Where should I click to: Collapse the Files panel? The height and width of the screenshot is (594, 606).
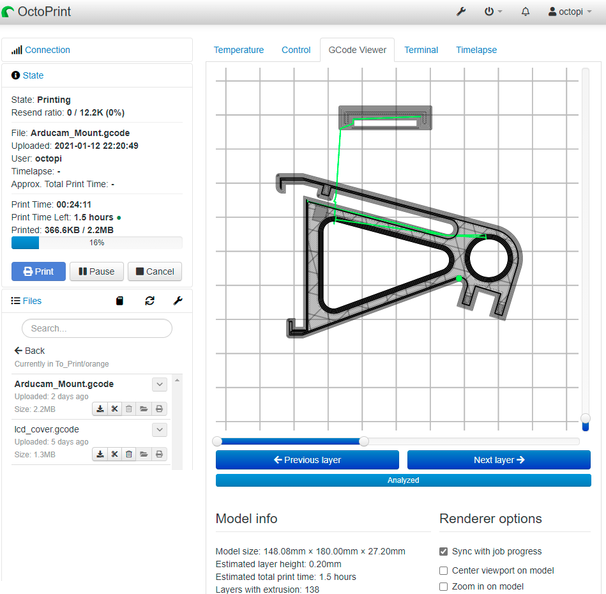click(x=32, y=301)
